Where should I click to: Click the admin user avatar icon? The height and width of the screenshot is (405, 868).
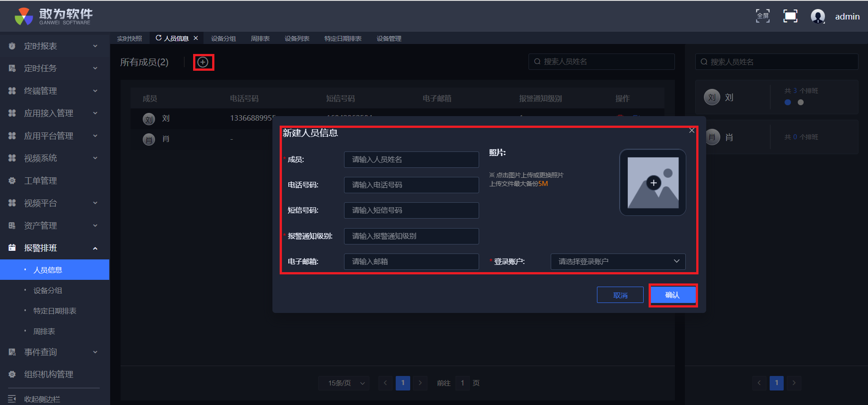[818, 16]
